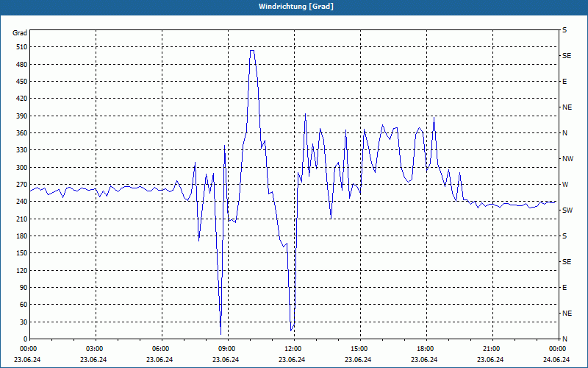Click the 23.06.24 date beneath 18:00

[424, 360]
